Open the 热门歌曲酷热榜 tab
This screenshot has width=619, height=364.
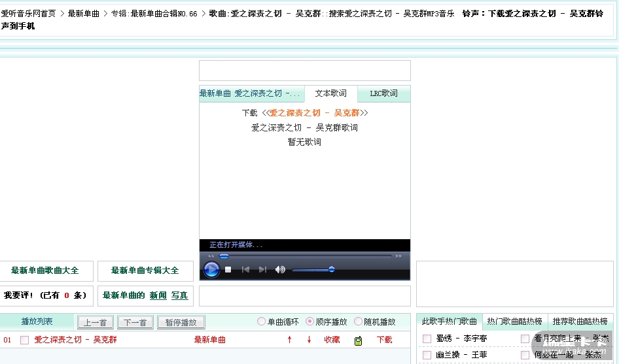tap(514, 322)
